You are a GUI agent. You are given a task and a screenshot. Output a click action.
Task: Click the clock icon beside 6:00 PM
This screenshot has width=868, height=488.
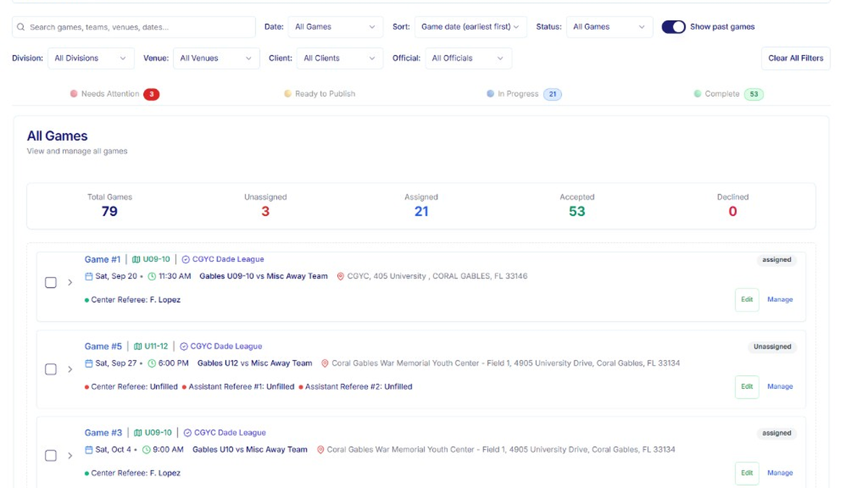tap(152, 363)
